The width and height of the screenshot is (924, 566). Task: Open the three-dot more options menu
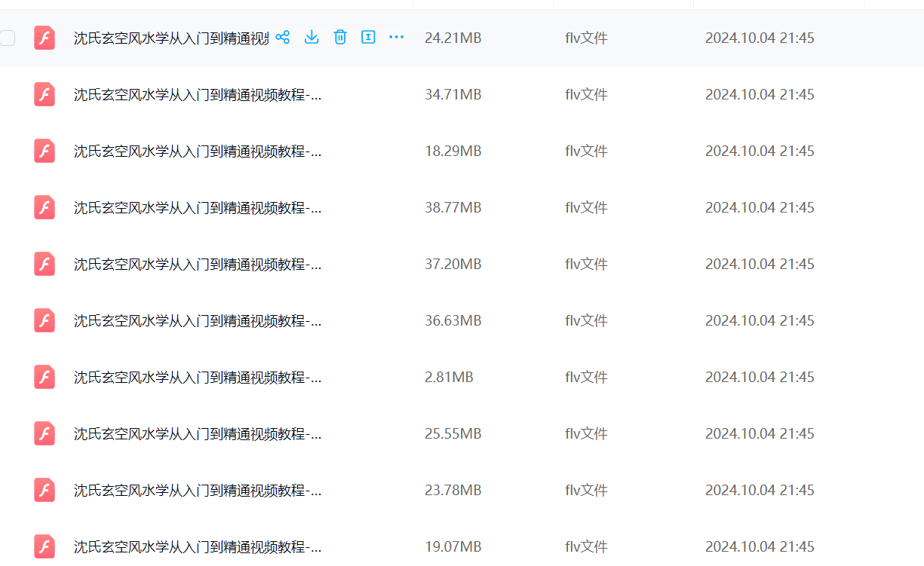397,37
